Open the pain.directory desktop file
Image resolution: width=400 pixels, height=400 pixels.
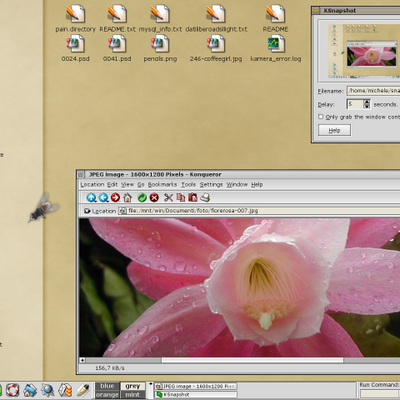pyautogui.click(x=75, y=19)
